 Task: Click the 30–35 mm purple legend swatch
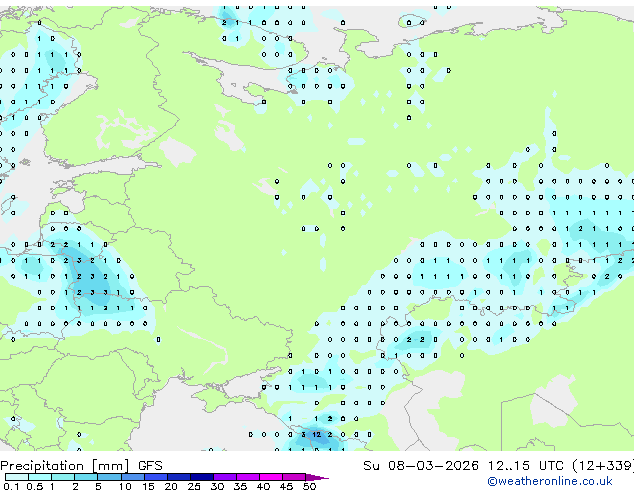pos(225,477)
